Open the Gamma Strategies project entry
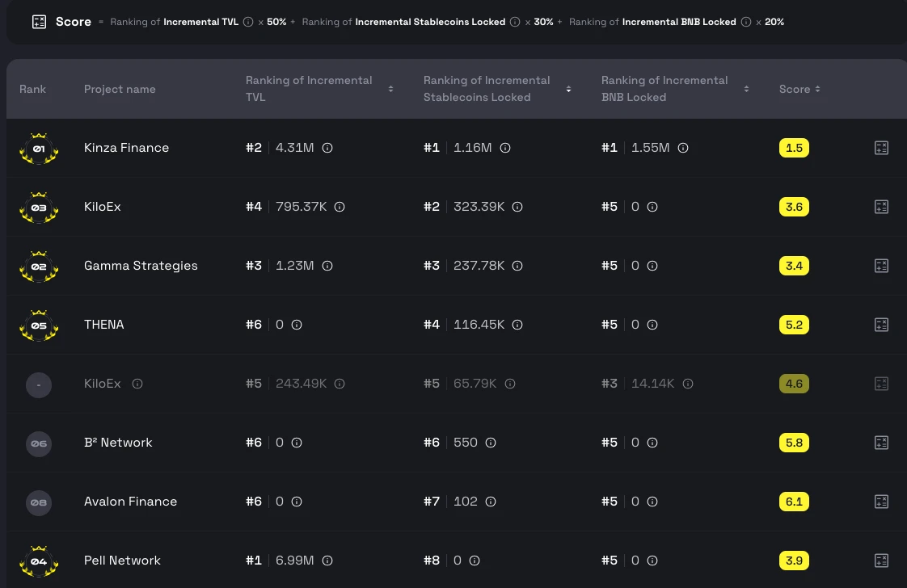Image resolution: width=907 pixels, height=588 pixels. click(141, 266)
